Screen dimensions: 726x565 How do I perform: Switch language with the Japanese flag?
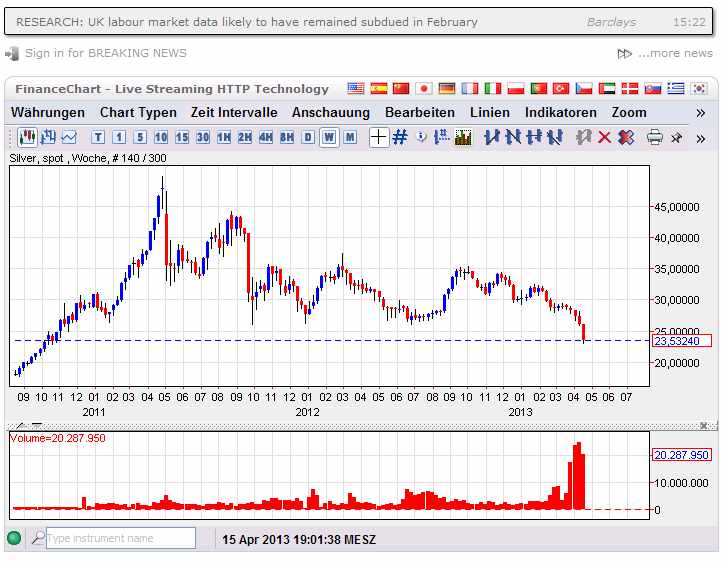(424, 88)
